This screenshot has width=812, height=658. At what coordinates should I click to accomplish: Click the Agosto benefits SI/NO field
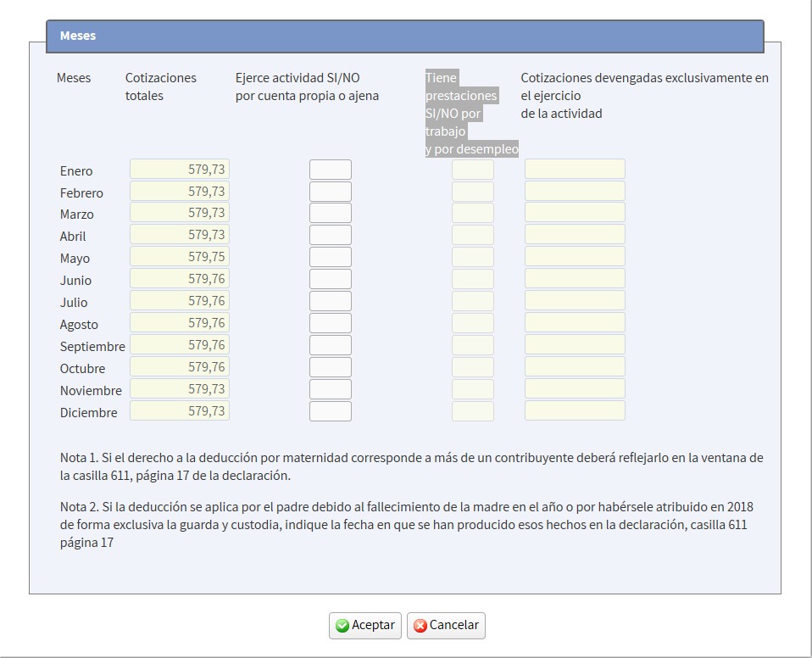(472, 323)
